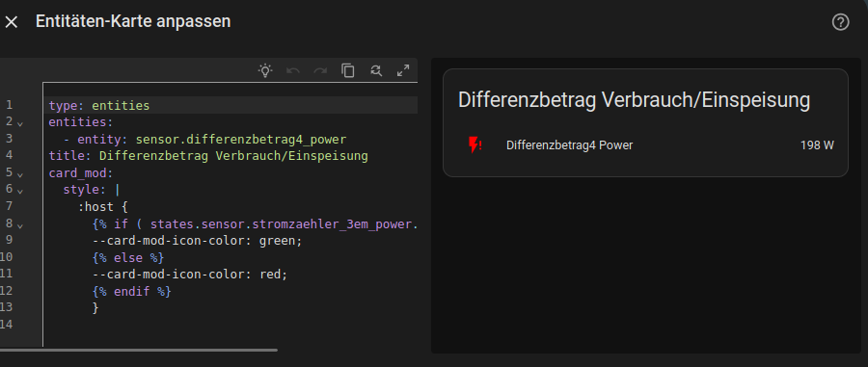Screen dimensions: 868x367
Task: Open the find and replace icon
Action: tap(376, 70)
